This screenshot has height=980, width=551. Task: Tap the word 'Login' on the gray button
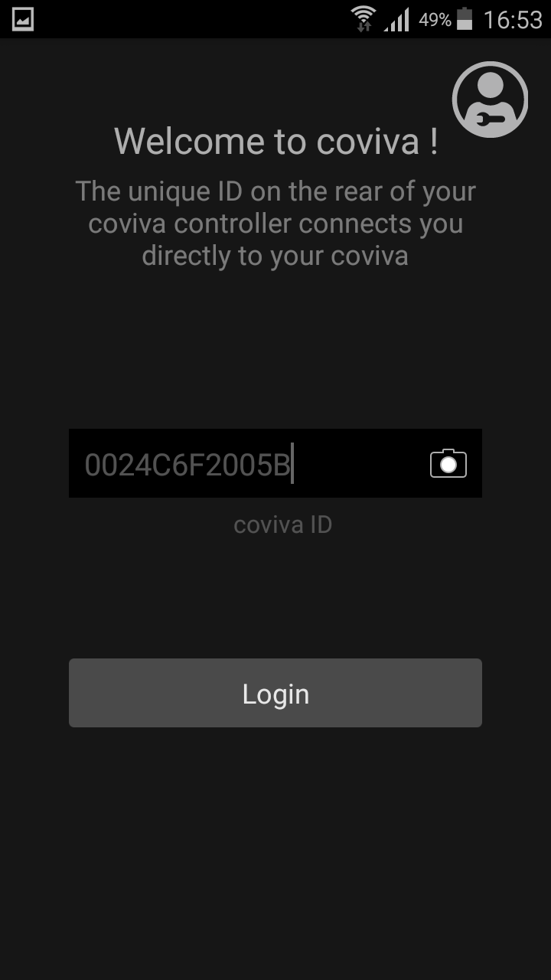pos(275,694)
